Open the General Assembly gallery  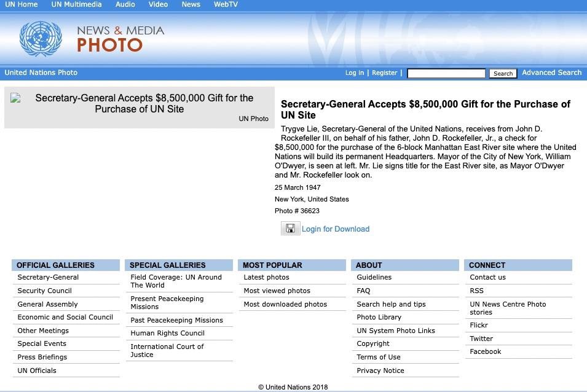[47, 304]
